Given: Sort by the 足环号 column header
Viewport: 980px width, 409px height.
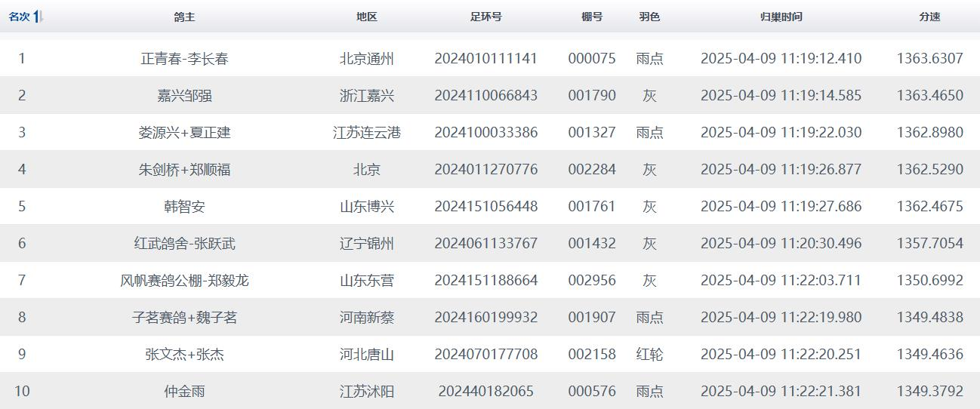Looking at the screenshot, I should point(485,17).
